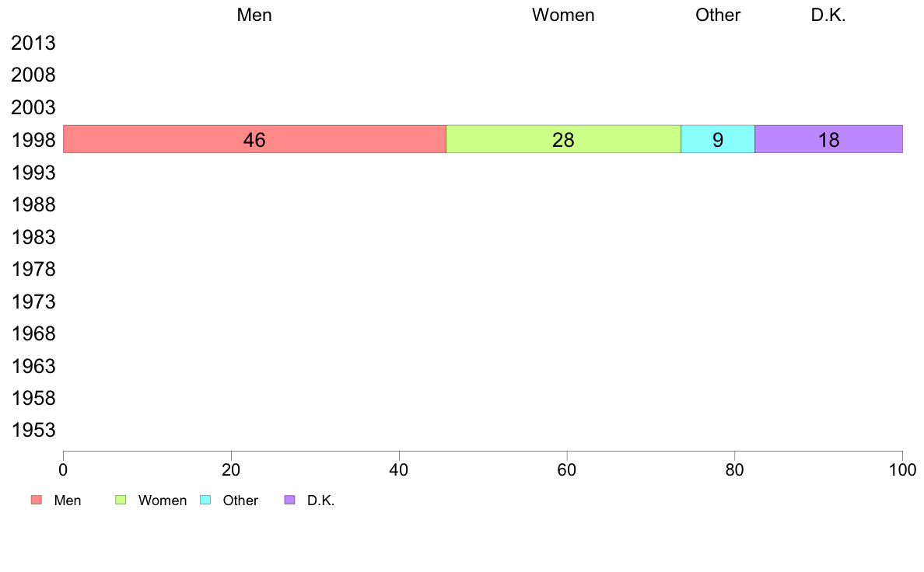Image resolution: width=924 pixels, height=572 pixels.
Task: Click the 1973 year label
Action: pyautogui.click(x=33, y=302)
